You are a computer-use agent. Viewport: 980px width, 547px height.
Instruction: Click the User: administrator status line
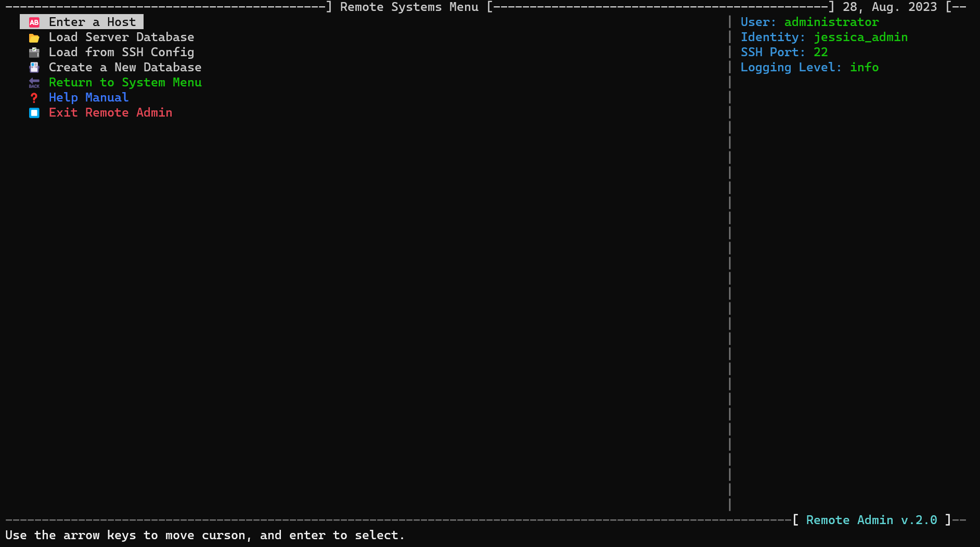click(x=809, y=22)
